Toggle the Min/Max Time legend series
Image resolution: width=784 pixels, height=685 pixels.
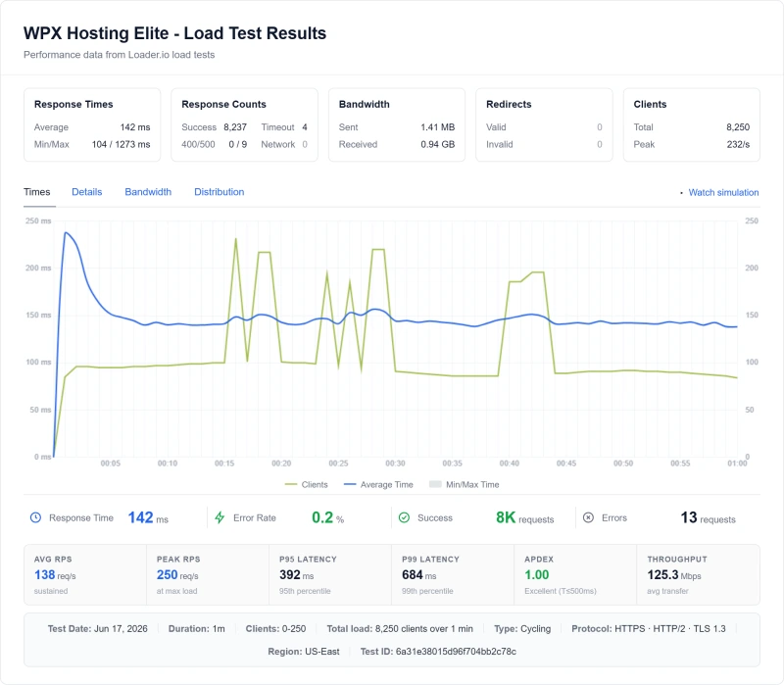pos(464,484)
